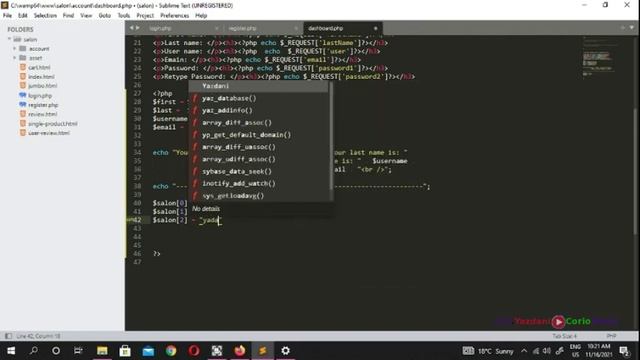Open the Goto menu
Screen dimensions: 640x360
pos(104,16)
